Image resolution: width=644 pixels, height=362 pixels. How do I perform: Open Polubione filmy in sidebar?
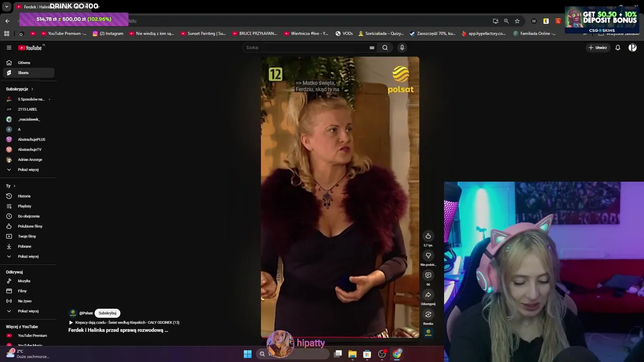(x=28, y=226)
